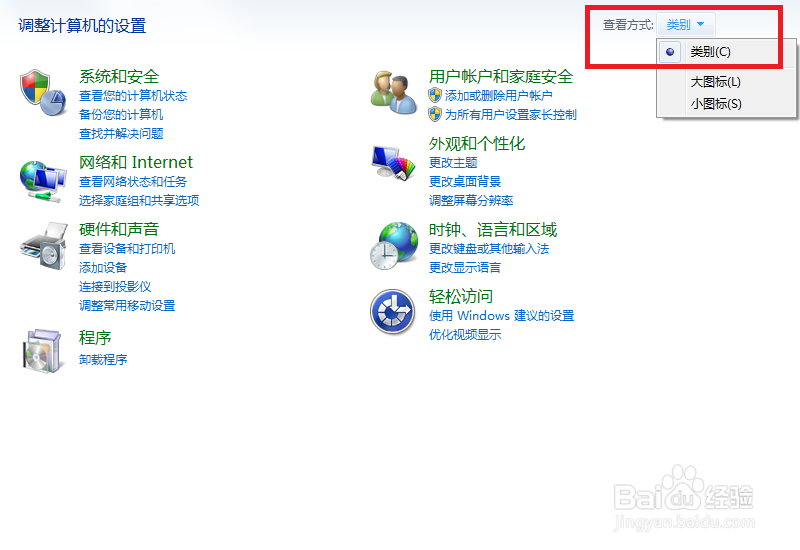Open the 用户帐户和家庭安全 people icon
Viewport: 800px width, 550px height.
(x=393, y=92)
